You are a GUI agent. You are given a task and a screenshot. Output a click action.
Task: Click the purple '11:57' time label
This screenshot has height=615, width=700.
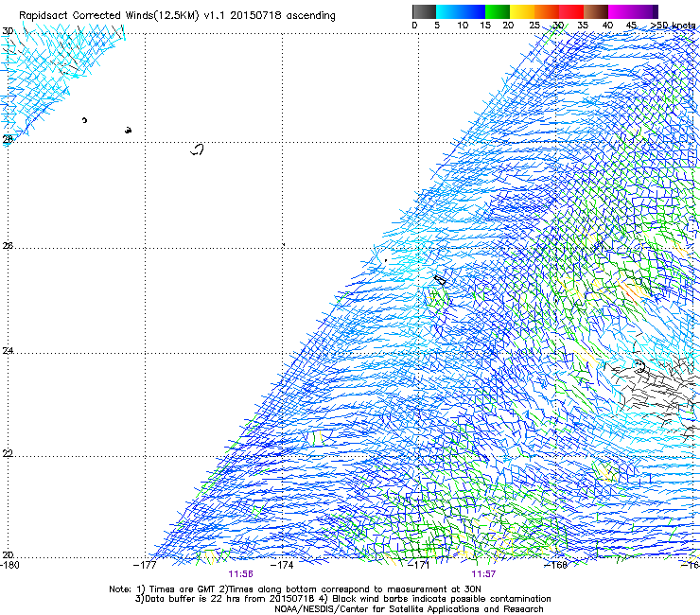click(x=483, y=574)
